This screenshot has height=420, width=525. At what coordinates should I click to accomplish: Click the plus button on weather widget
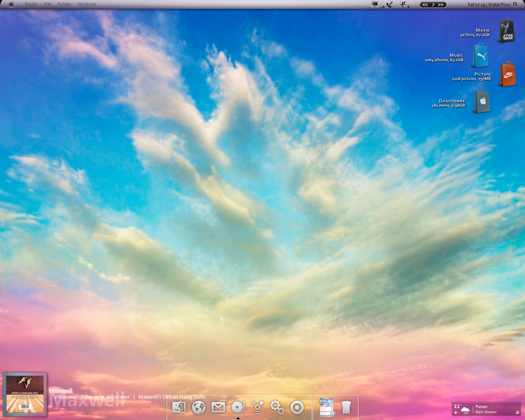coord(455,413)
